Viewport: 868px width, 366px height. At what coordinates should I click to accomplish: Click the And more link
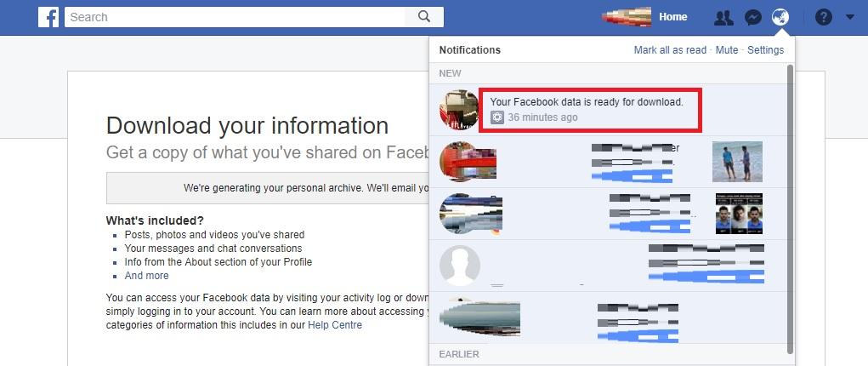tap(146, 276)
